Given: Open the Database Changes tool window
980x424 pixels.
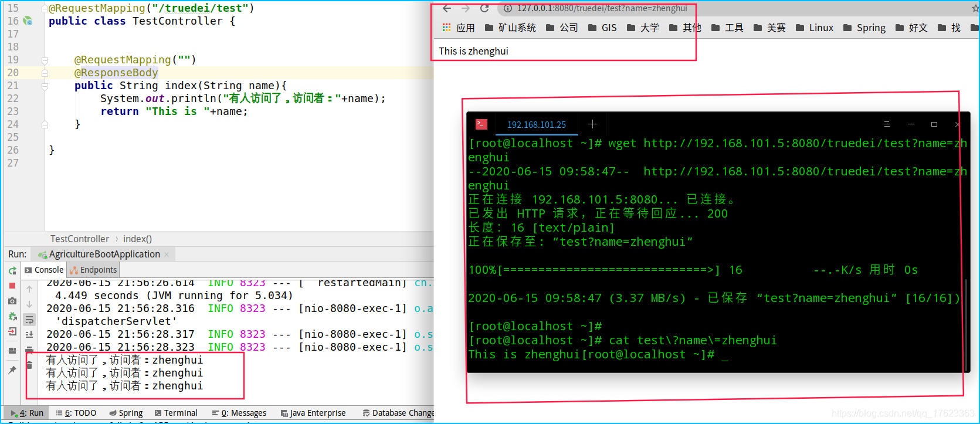Looking at the screenshot, I should (398, 413).
